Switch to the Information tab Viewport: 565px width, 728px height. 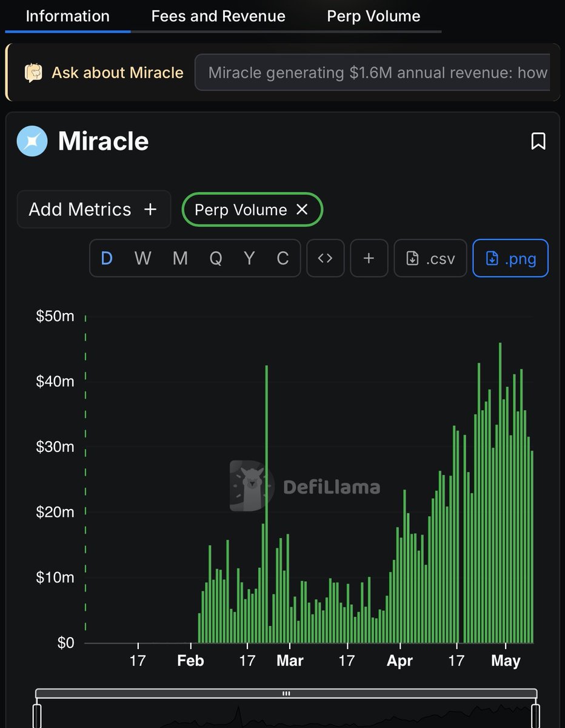click(x=67, y=16)
